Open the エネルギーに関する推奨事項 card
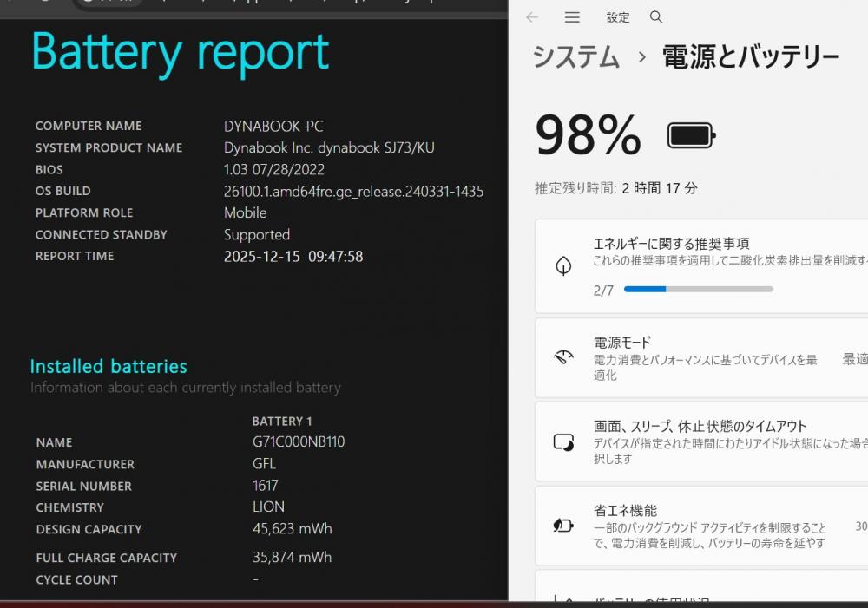Screen dimensions: 868x608 tap(701, 266)
